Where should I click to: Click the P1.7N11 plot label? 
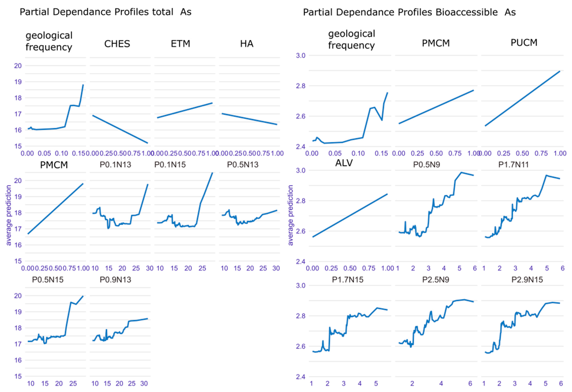(513, 165)
